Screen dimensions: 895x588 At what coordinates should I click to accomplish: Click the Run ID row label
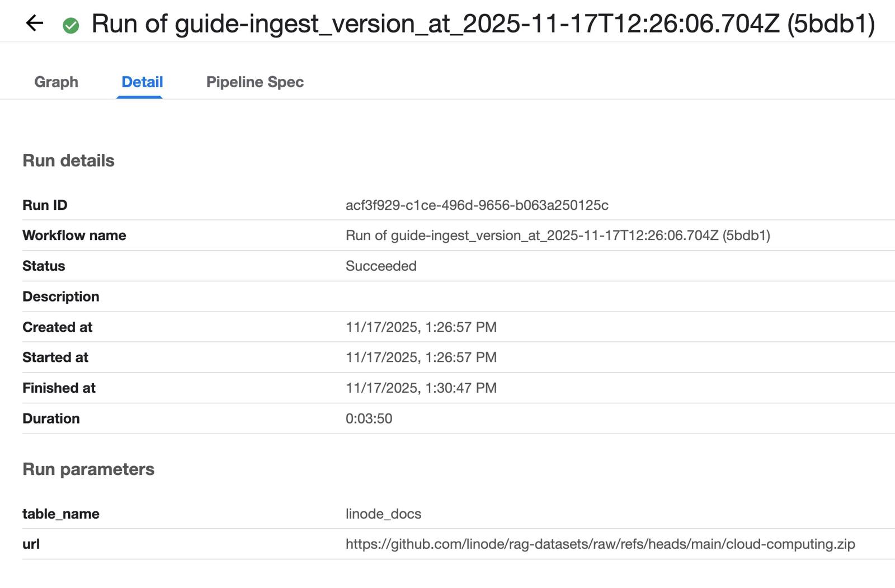point(45,205)
